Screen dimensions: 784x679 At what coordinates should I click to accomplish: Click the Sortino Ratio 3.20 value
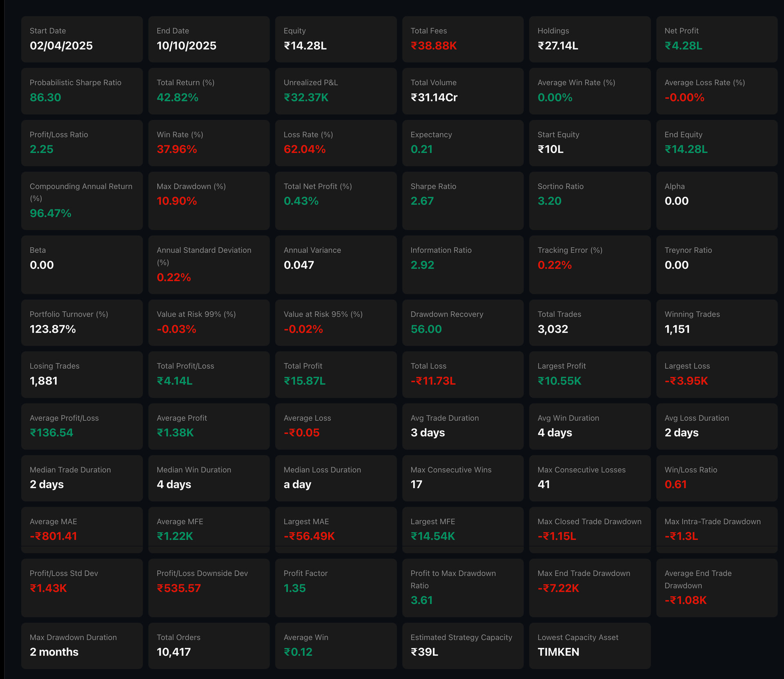pyautogui.click(x=549, y=201)
